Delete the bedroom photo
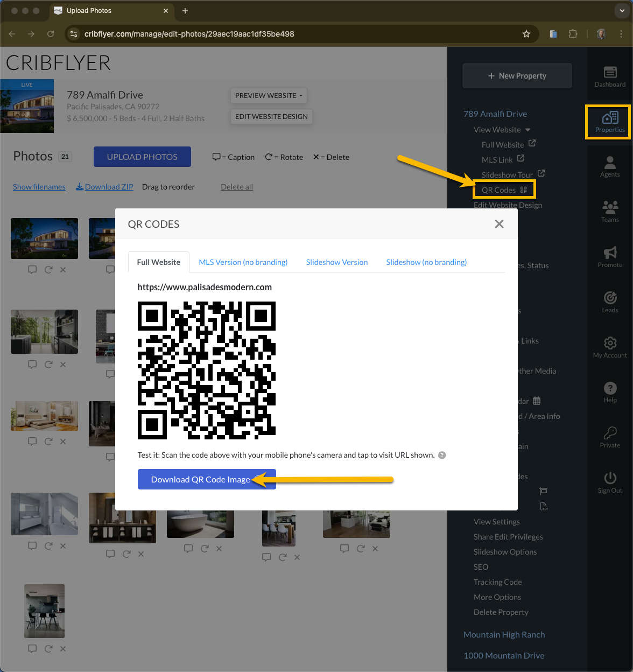633x672 pixels. [63, 442]
